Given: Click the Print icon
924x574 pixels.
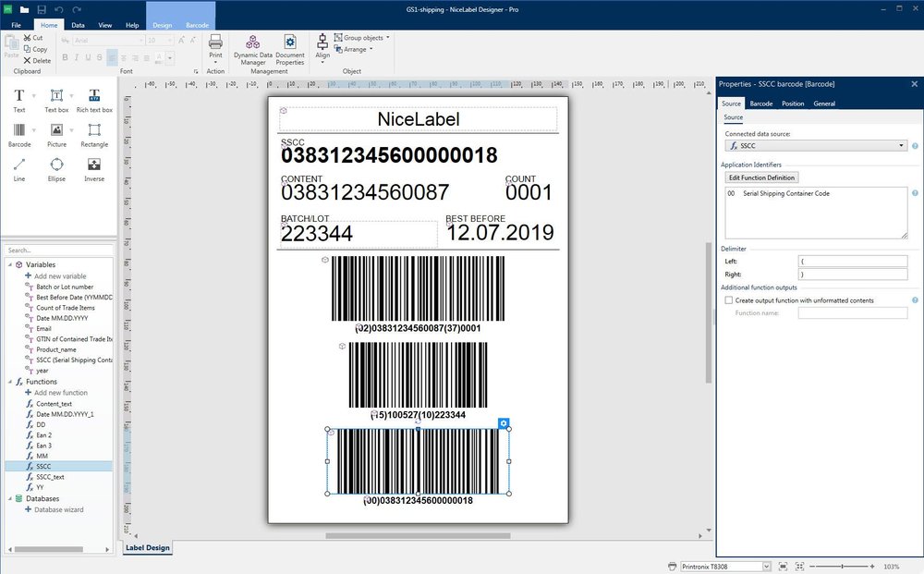Looking at the screenshot, I should [215, 43].
